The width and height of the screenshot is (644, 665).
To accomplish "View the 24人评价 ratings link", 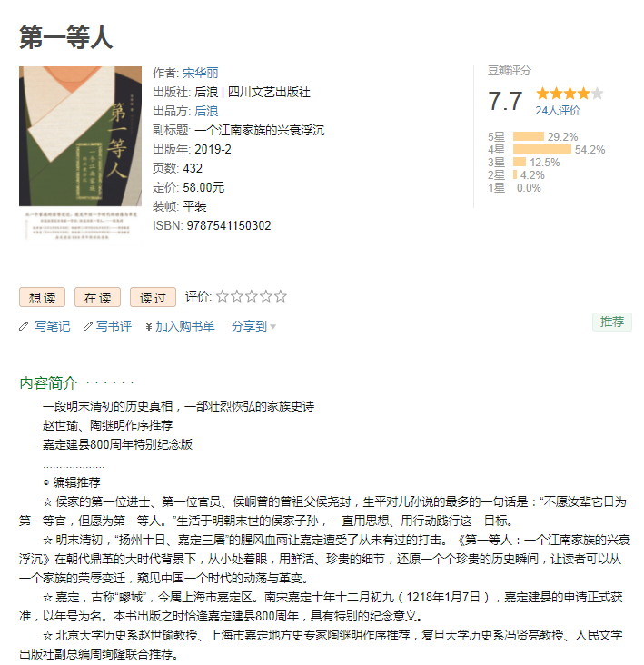I will pos(558,111).
